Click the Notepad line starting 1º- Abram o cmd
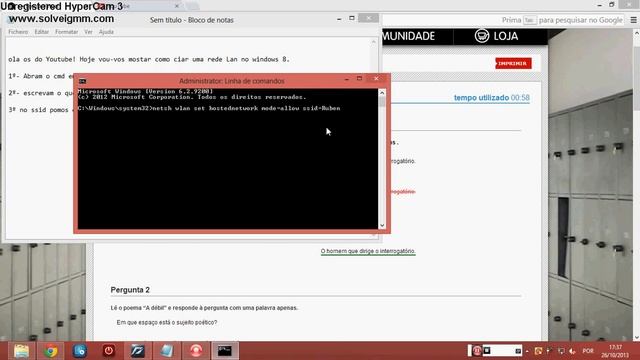640x360 pixels. [x=41, y=76]
